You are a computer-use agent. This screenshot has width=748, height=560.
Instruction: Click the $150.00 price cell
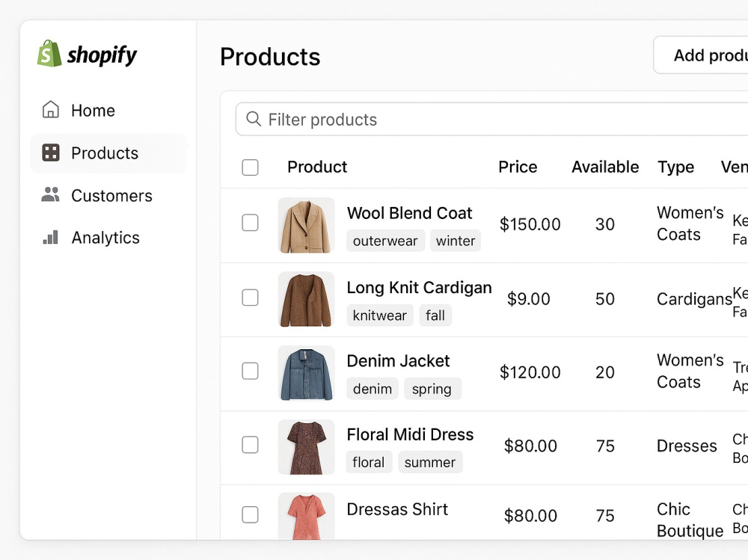(530, 224)
